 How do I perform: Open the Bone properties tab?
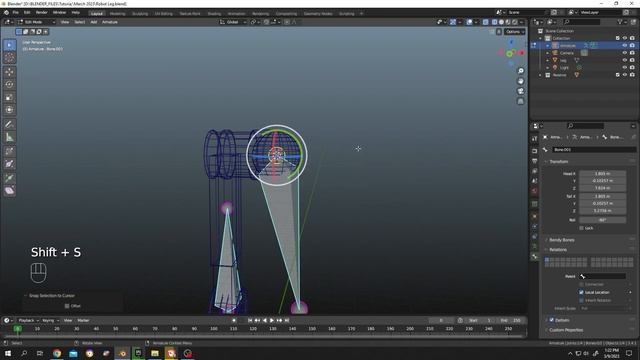pyautogui.click(x=534, y=257)
